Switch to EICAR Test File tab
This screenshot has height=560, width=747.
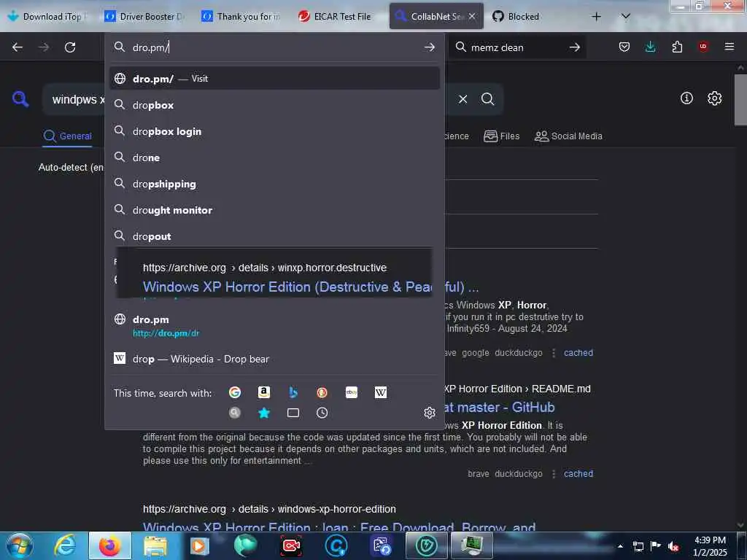(x=338, y=17)
